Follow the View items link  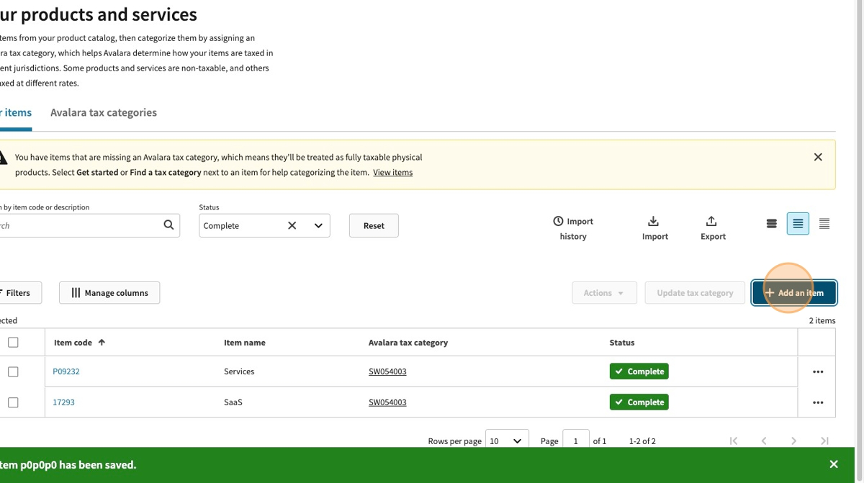click(x=393, y=172)
